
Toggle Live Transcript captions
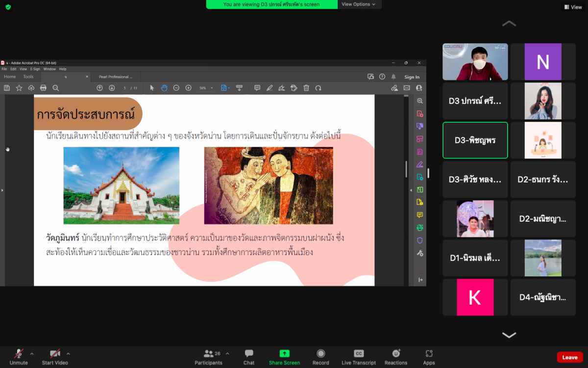[x=359, y=357]
